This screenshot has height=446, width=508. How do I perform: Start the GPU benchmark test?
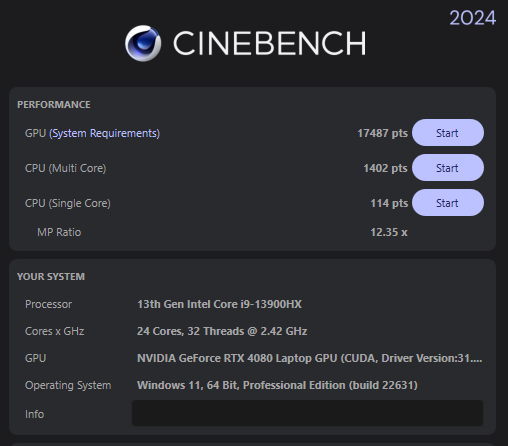(448, 133)
